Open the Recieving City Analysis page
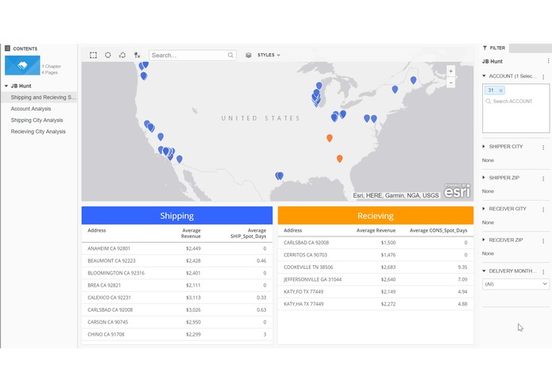Viewport: 552px width, 392px height. (x=38, y=132)
